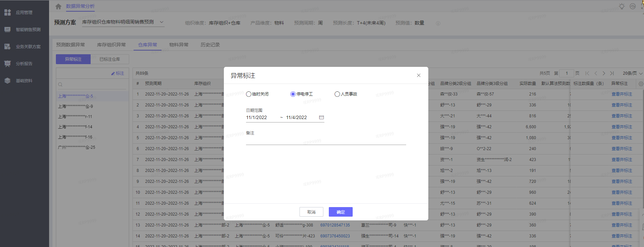Open the 20条/页 page size dropdown
The image size is (644, 247).
(632, 73)
